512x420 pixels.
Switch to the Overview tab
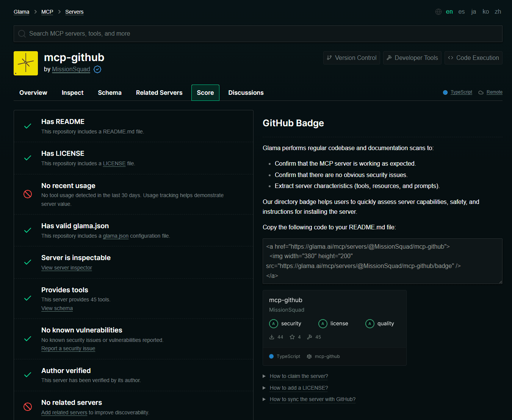[x=33, y=92]
